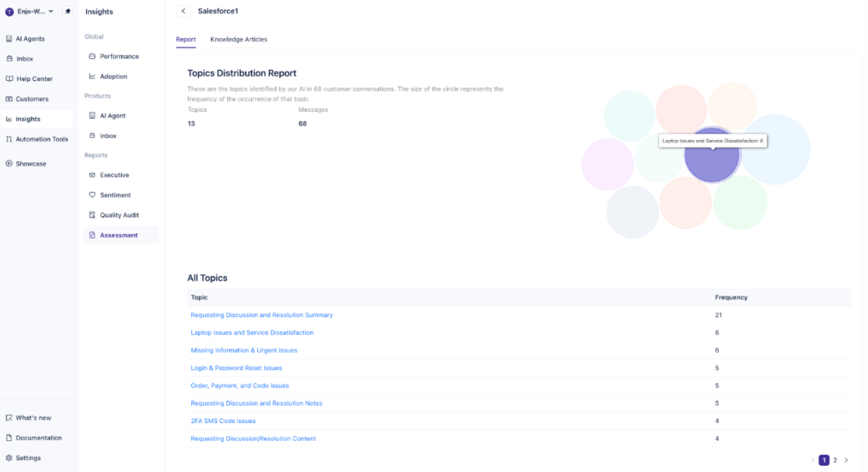Switch to the Knowledge Articles tab
Image resolution: width=868 pixels, height=472 pixels.
click(239, 40)
